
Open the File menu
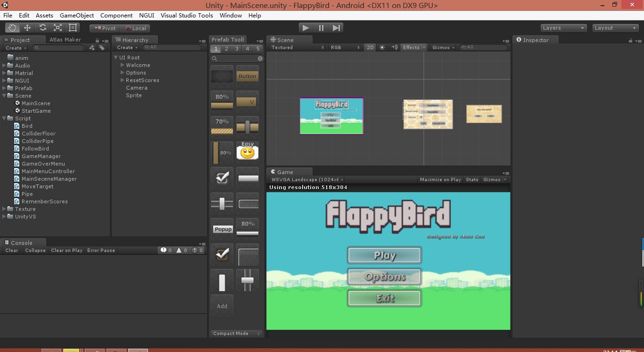[x=8, y=15]
